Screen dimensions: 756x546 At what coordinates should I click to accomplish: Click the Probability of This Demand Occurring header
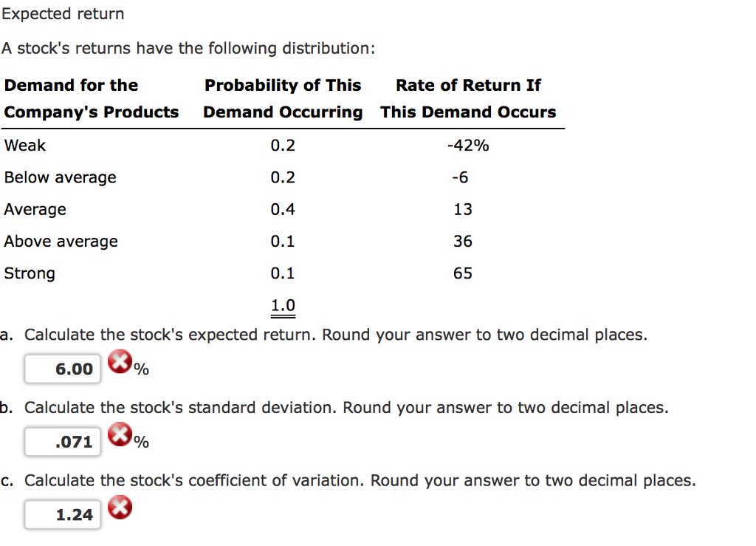(283, 98)
